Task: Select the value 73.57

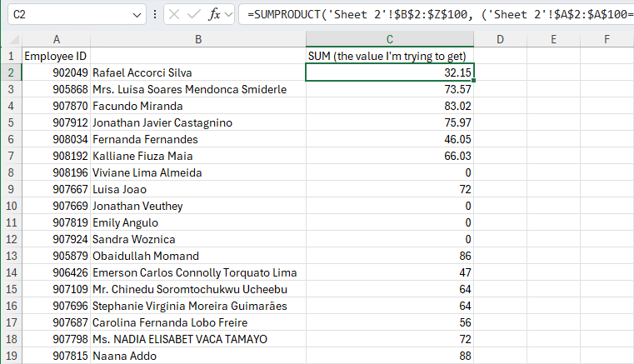Action: coord(390,89)
